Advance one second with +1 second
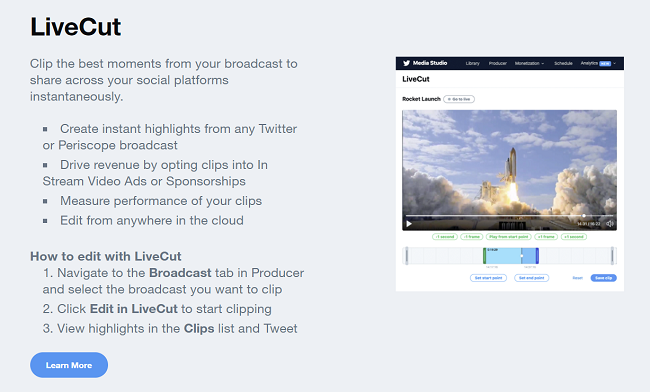Screen dimensions: 650x392 coord(574,237)
